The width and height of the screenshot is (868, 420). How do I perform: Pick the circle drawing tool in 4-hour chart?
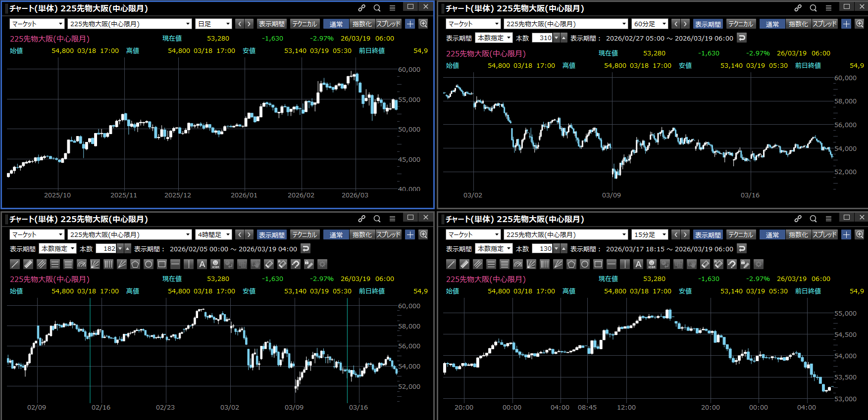[x=149, y=264]
